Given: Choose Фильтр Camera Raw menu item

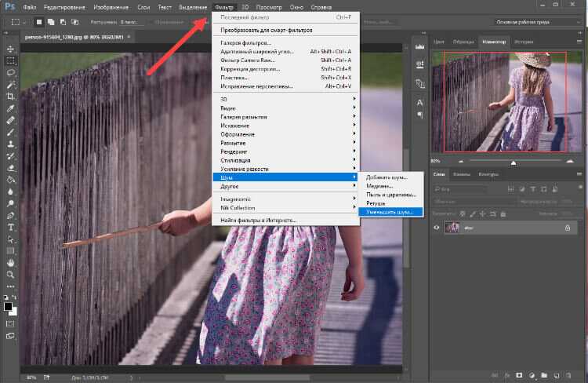Looking at the screenshot, I should coord(285,60).
